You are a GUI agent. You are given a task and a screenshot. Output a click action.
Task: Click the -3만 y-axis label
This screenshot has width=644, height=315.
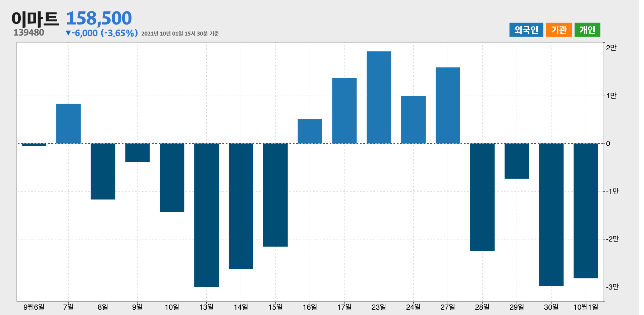[x=612, y=287]
